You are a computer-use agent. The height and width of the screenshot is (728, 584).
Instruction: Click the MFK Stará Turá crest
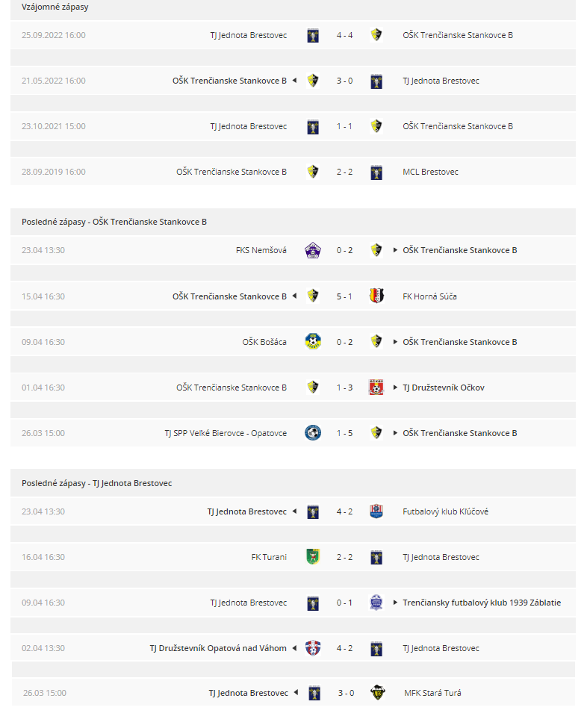pyautogui.click(x=378, y=692)
